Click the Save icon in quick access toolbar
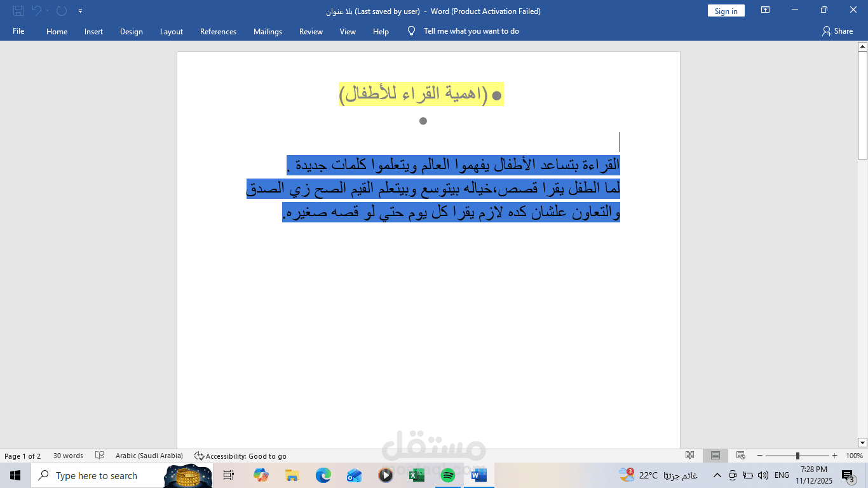The image size is (868, 488). pos(18,11)
